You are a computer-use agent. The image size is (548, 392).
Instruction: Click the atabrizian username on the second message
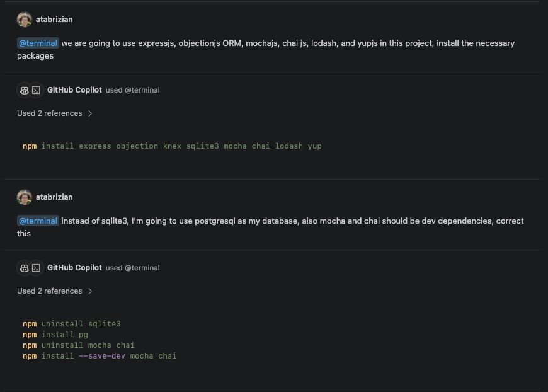click(x=54, y=197)
